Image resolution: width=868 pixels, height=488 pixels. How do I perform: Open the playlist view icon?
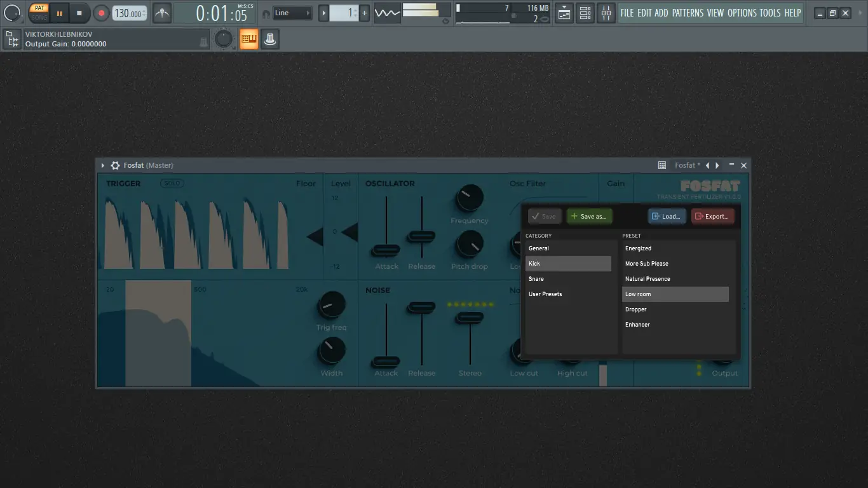point(564,13)
